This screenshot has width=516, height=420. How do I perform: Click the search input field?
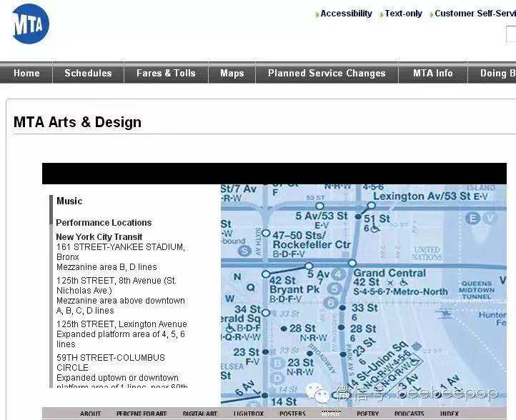[x=511, y=34]
